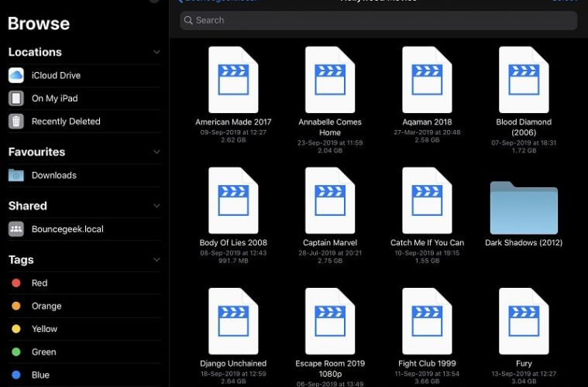This screenshot has width=588, height=387.
Task: Open Blood Diamond (2006) video file
Action: [524, 80]
